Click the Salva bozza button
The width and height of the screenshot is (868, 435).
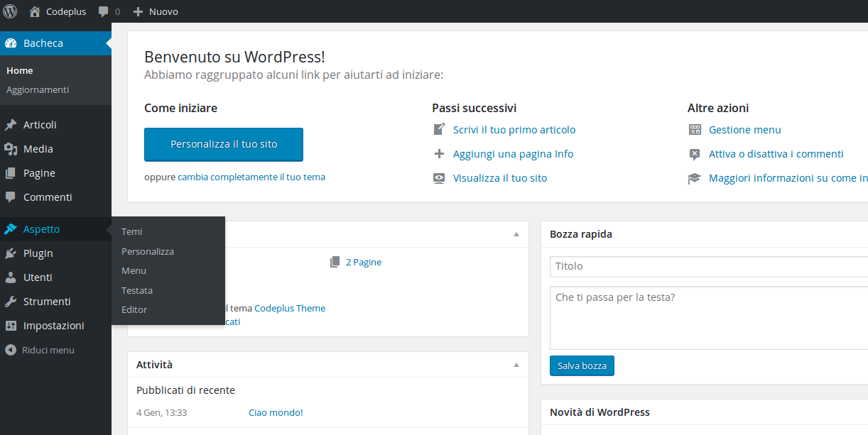pyautogui.click(x=582, y=365)
